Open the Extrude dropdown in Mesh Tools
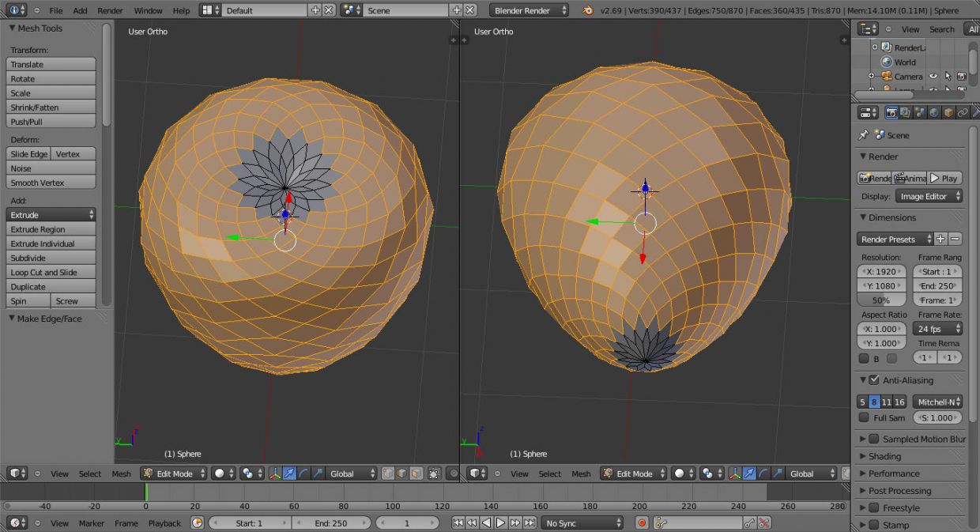Image resolution: width=980 pixels, height=532 pixels. pos(51,215)
